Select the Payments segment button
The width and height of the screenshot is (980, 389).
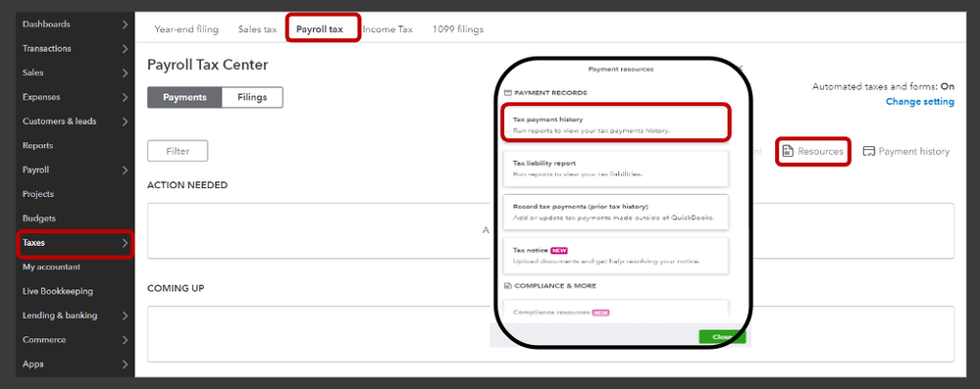pos(184,97)
